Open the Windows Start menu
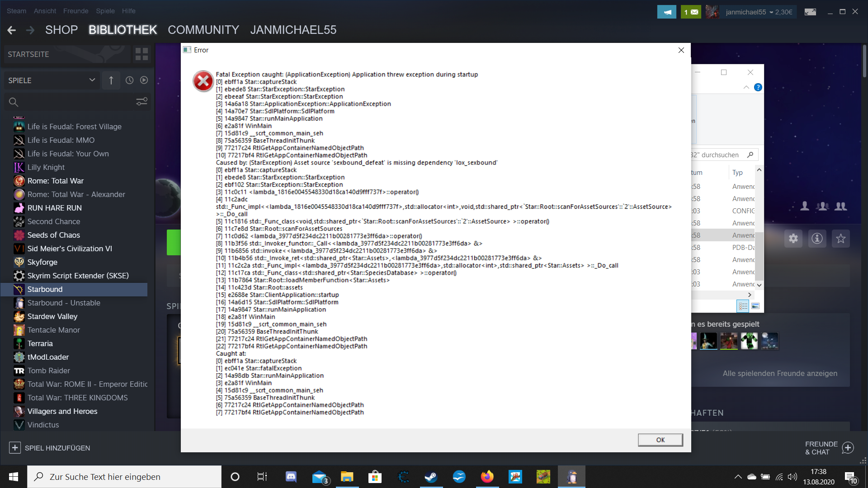Image resolution: width=868 pixels, height=488 pixels. click(x=13, y=477)
